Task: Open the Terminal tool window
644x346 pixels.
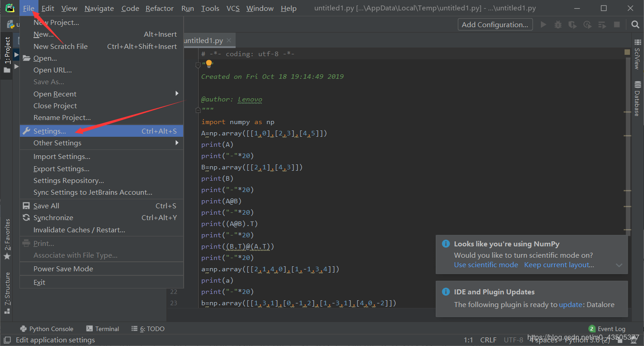Action: [x=103, y=328]
